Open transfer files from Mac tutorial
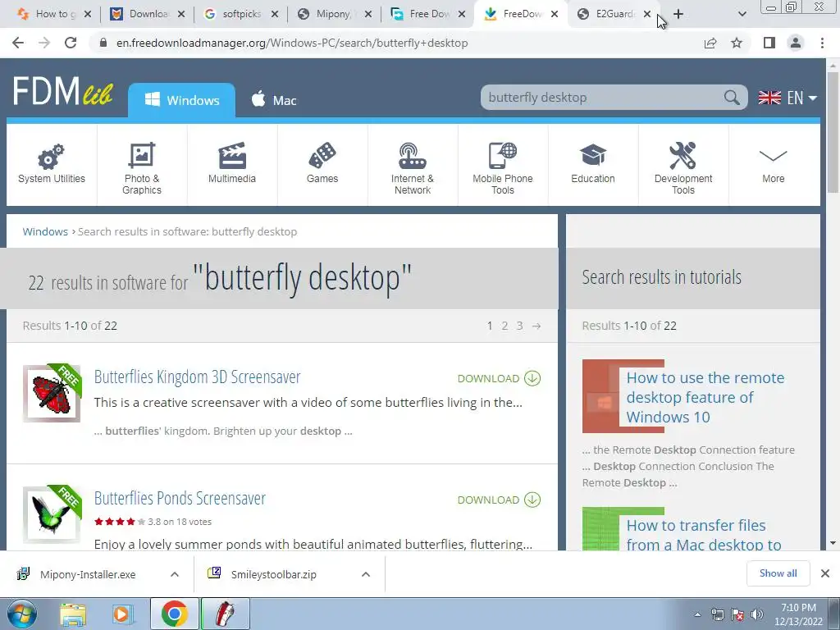The height and width of the screenshot is (630, 840). coord(703,535)
